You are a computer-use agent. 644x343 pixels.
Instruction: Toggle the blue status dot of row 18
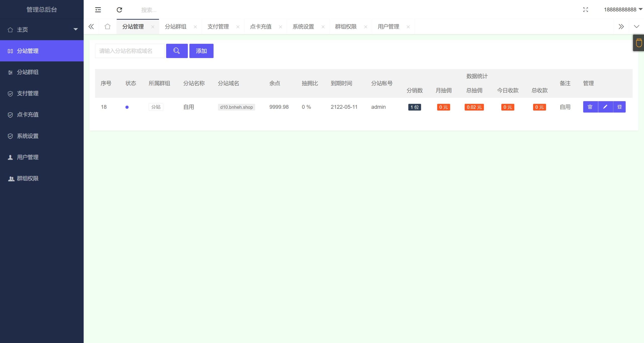point(127,107)
